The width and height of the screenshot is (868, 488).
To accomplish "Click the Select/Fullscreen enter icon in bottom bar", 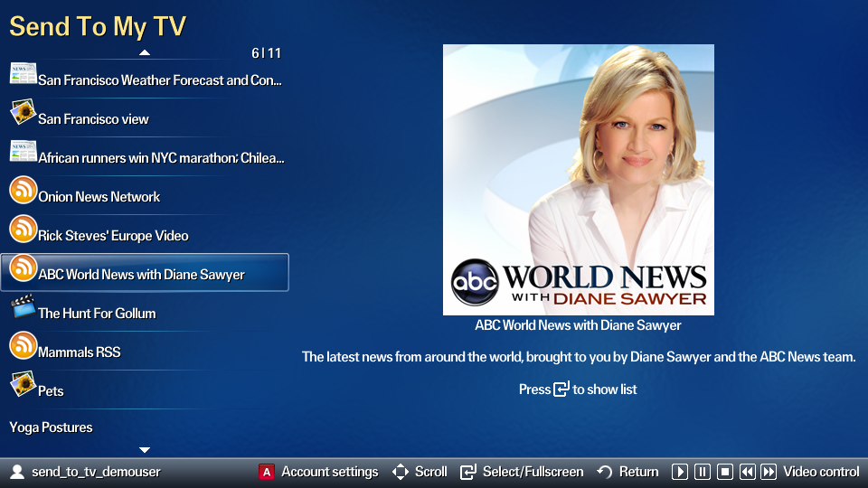I will click(x=467, y=472).
